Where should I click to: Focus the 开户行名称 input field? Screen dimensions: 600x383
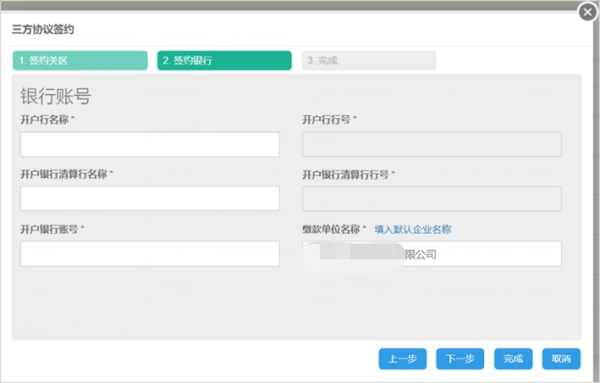pyautogui.click(x=150, y=144)
